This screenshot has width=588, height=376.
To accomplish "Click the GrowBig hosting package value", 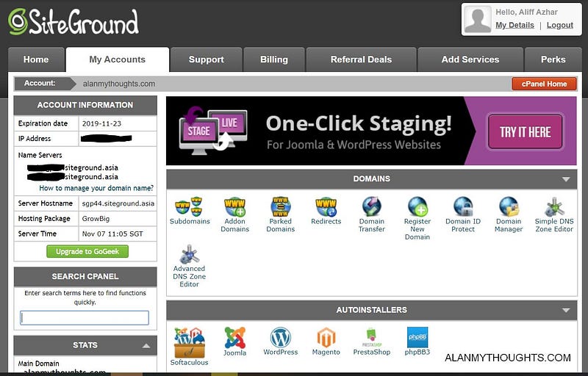I will 96,219.
